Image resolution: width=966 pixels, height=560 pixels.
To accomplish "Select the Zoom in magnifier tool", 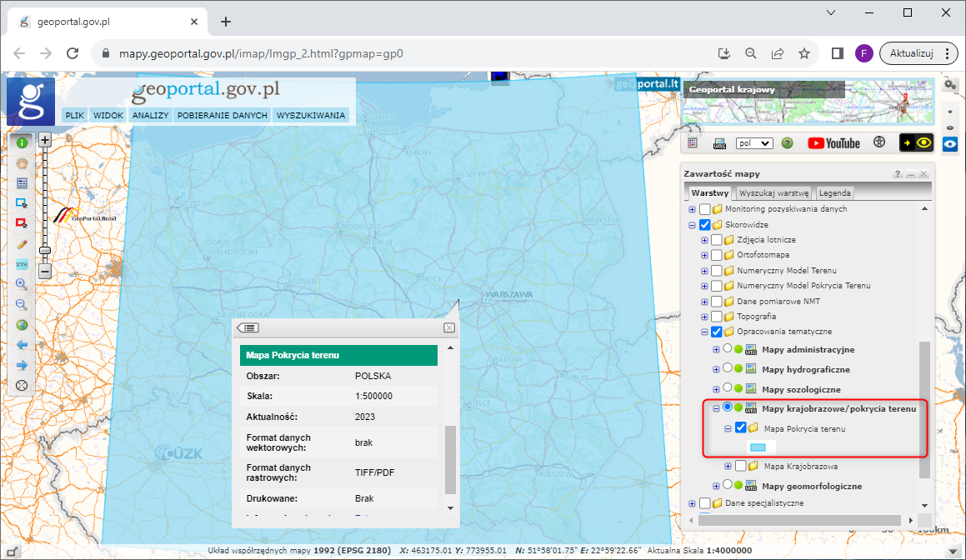I will point(22,284).
